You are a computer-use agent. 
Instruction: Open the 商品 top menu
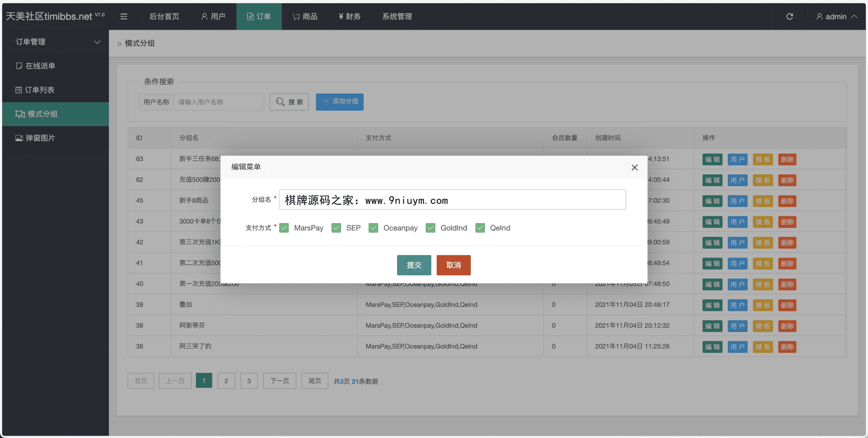point(305,17)
